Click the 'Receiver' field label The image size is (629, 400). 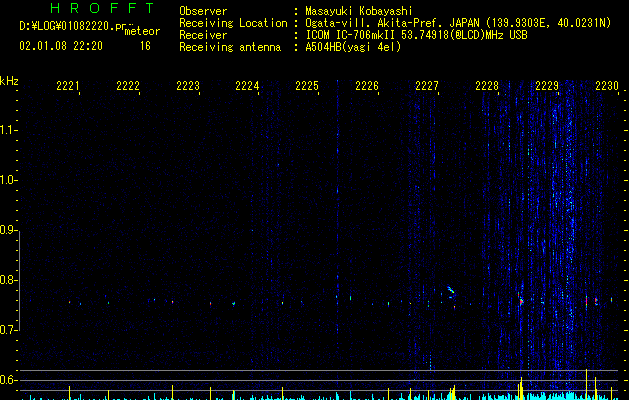point(203,35)
